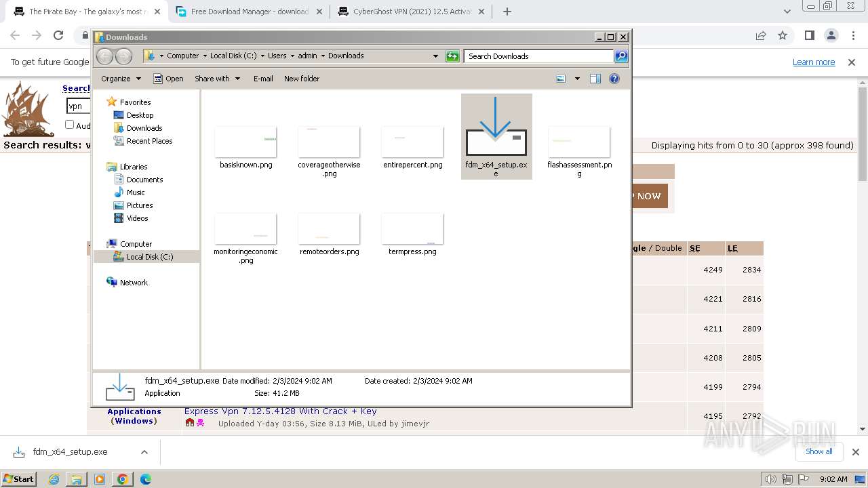Open the Chrome side panel

pyautogui.click(x=810, y=36)
